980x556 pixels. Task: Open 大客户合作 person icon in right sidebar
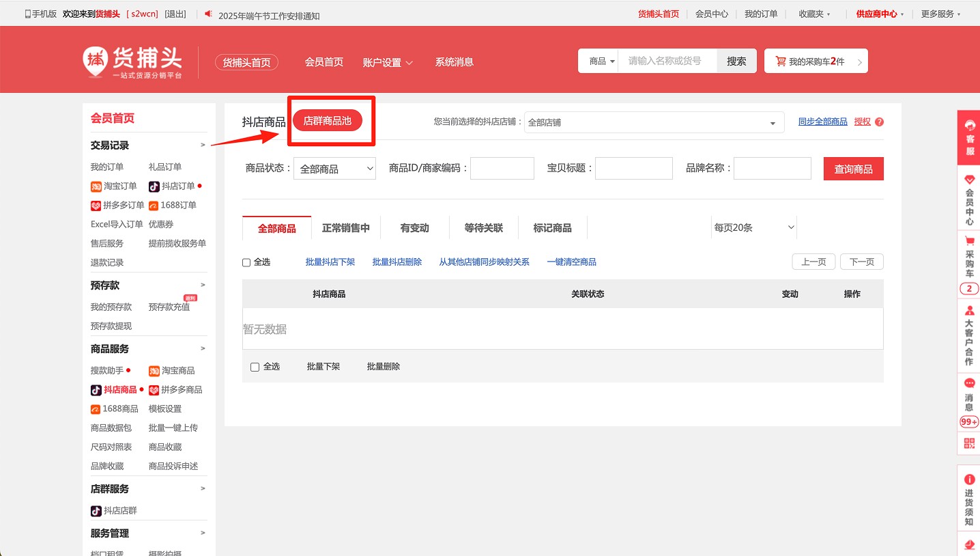pos(969,310)
